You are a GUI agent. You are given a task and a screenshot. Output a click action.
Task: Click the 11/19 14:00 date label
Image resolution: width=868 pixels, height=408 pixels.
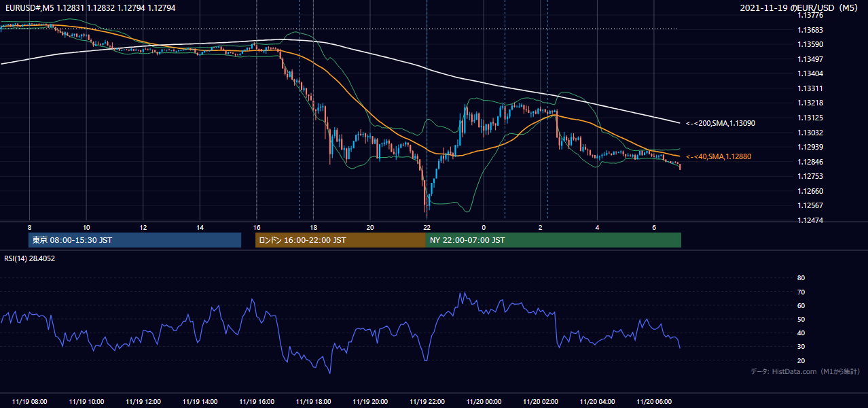200,402
